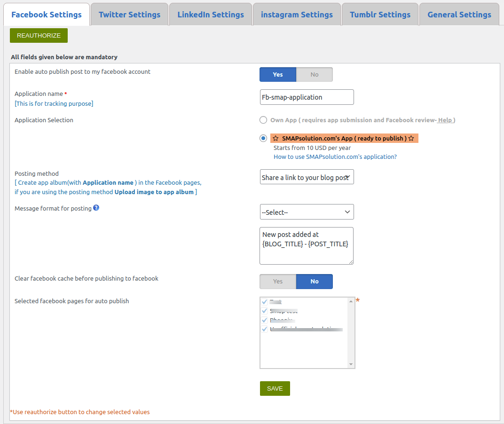Click the star icon after ready to publish

pyautogui.click(x=411, y=138)
